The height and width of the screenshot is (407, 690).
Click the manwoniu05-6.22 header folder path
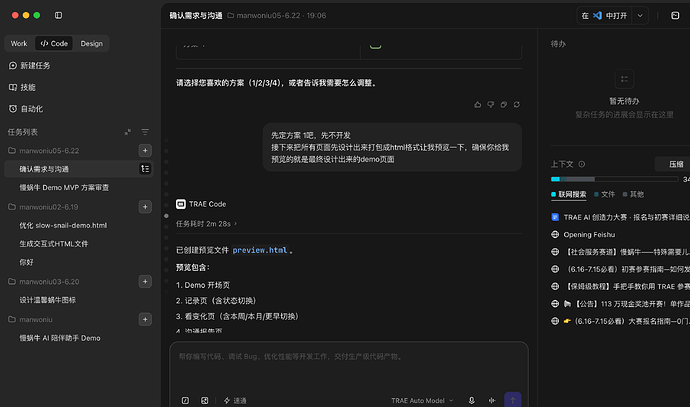[277, 15]
